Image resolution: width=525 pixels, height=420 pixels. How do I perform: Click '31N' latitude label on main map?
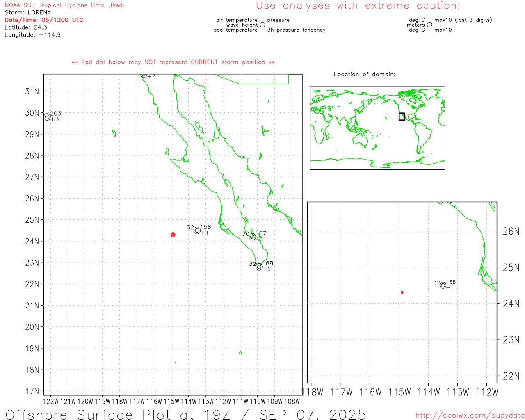pos(32,91)
